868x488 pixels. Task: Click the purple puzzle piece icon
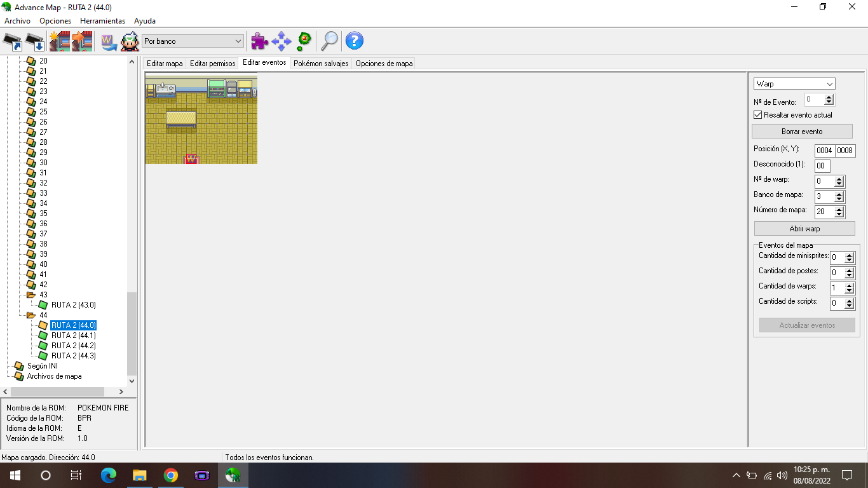pyautogui.click(x=259, y=41)
